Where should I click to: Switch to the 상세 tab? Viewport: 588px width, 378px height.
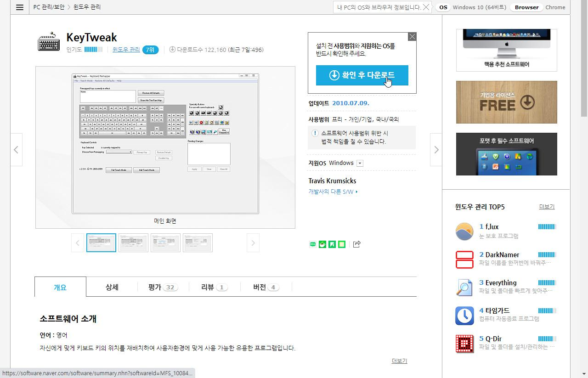click(112, 287)
